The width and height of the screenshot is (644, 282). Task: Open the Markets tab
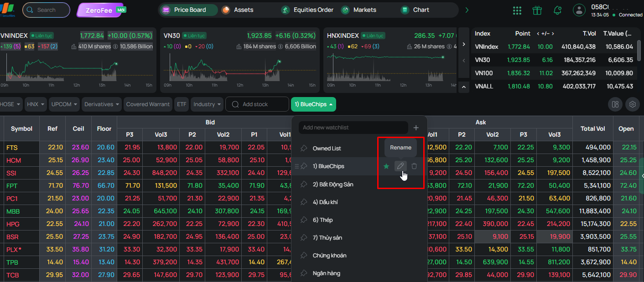(359, 10)
